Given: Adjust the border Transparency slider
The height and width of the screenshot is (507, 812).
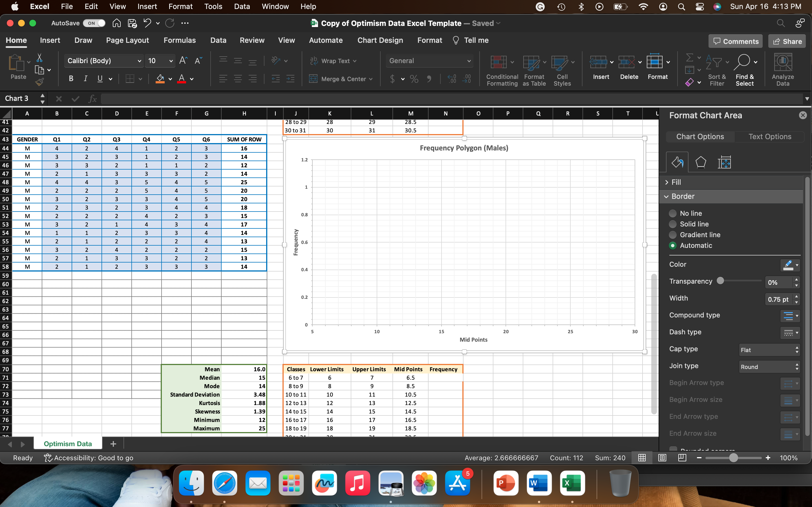Looking at the screenshot, I should tap(720, 281).
